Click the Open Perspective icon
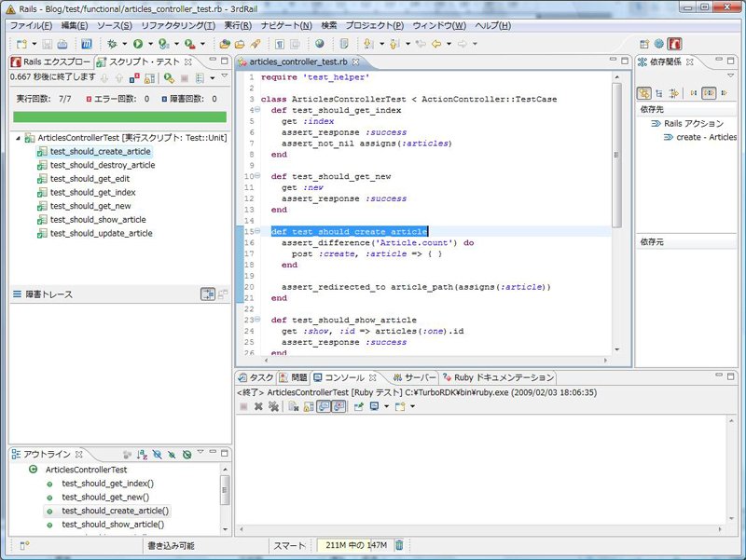 tap(644, 44)
